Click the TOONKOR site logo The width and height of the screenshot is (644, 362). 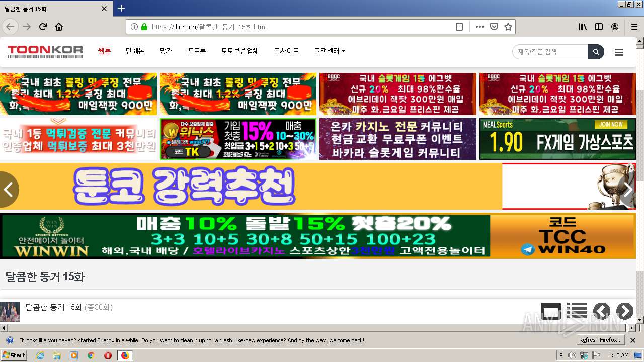tap(45, 51)
